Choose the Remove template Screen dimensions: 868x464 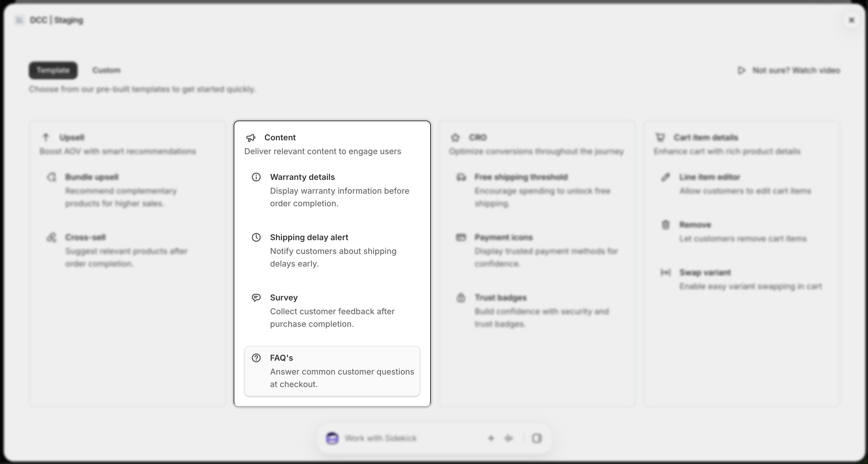point(741,231)
